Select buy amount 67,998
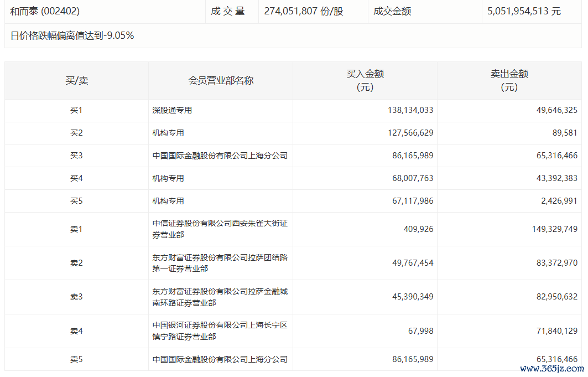588x377 pixels. 420,331
